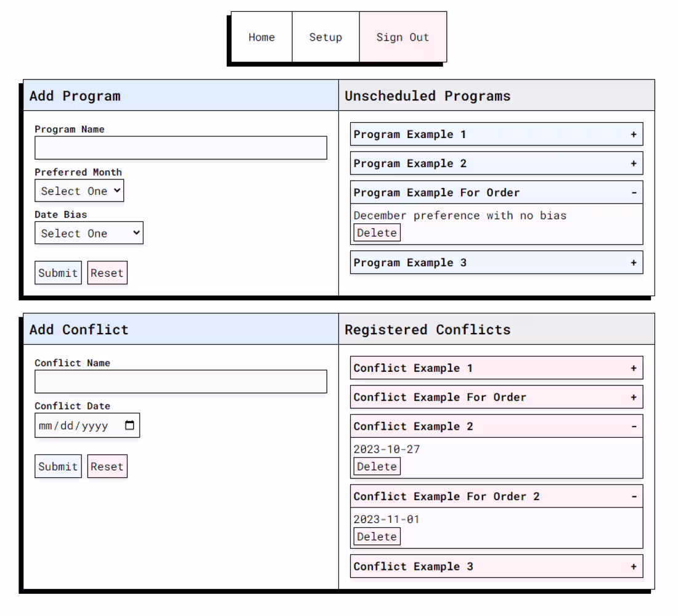The height and width of the screenshot is (616, 678).
Task: Switch to the Home tab
Action: (261, 37)
